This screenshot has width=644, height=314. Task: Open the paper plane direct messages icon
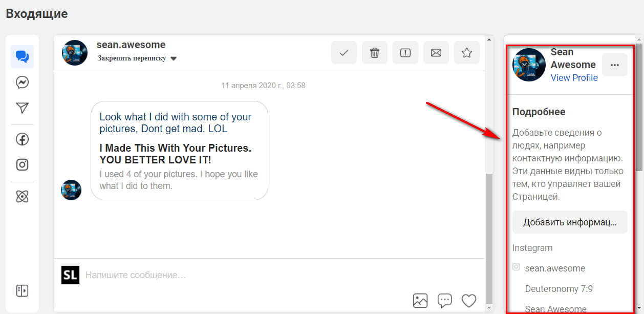point(22,108)
